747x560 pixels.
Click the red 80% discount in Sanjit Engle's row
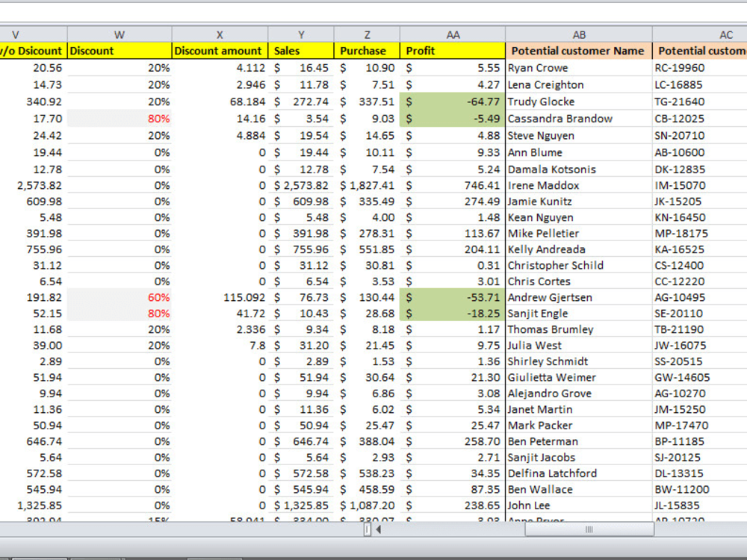pyautogui.click(x=120, y=314)
